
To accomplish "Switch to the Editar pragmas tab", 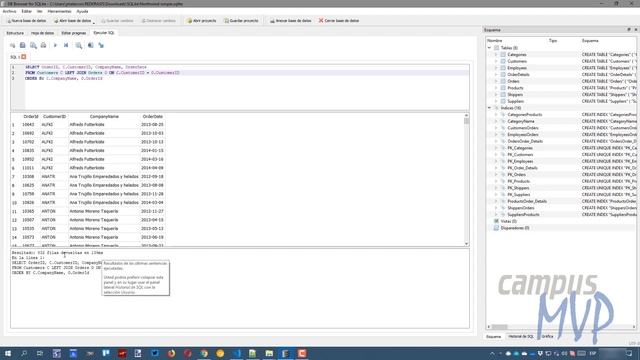I will click(x=74, y=33).
